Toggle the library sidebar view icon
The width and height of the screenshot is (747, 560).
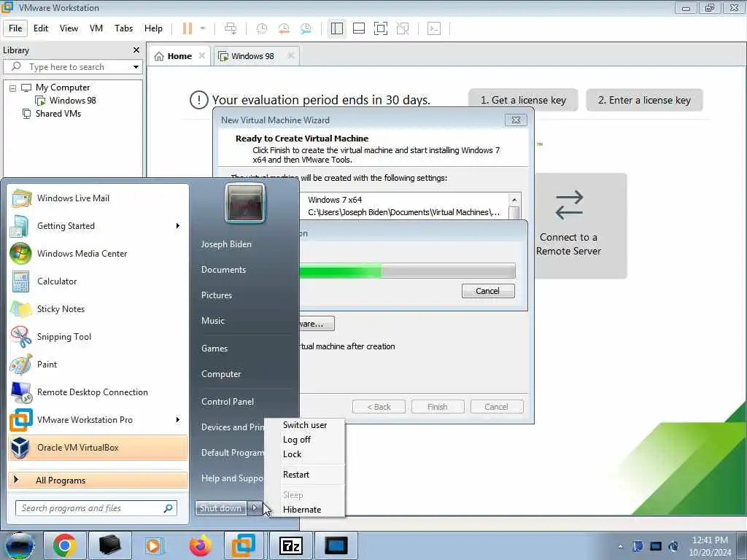pyautogui.click(x=337, y=28)
